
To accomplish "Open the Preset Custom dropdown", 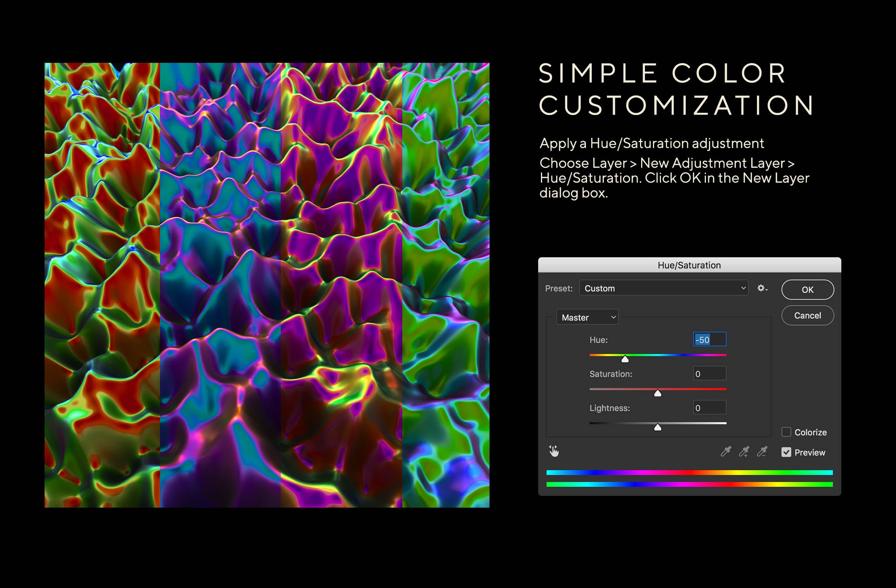I will pos(664,288).
